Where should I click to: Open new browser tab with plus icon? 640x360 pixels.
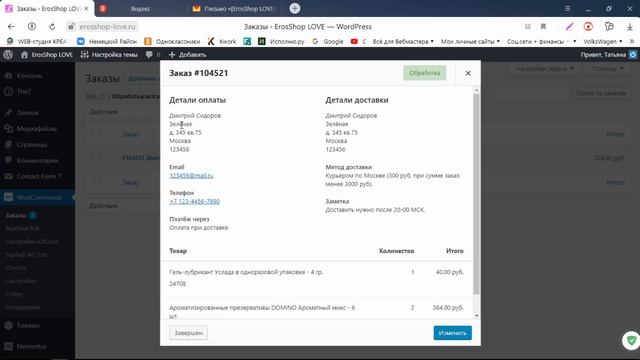coord(295,8)
